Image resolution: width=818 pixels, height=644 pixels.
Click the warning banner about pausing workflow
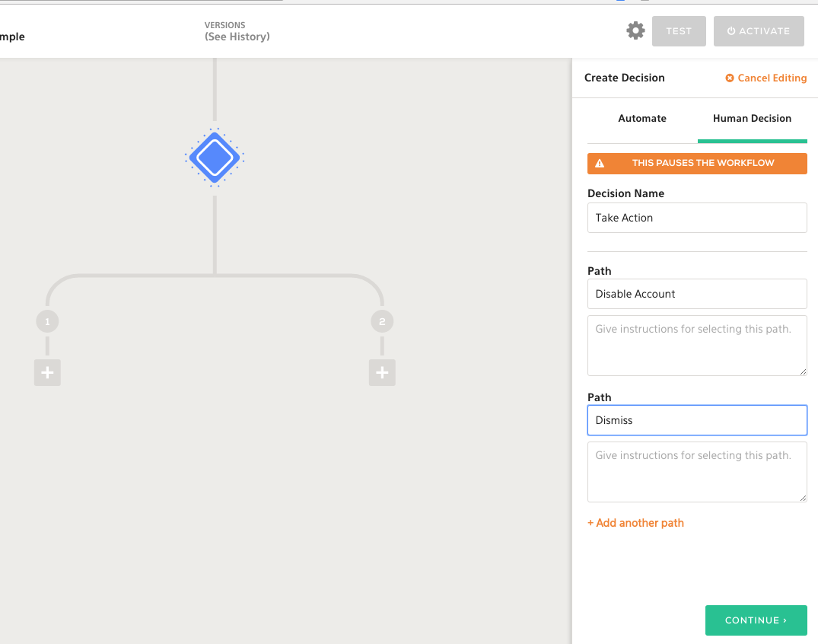[697, 163]
